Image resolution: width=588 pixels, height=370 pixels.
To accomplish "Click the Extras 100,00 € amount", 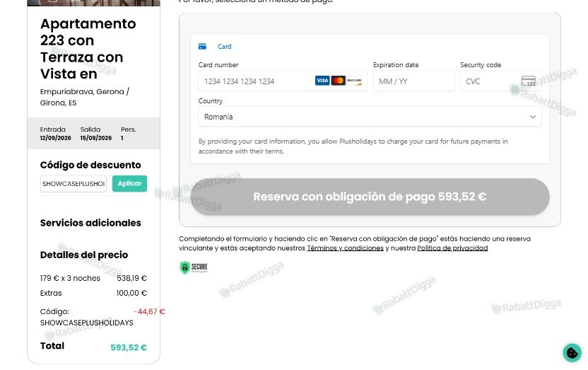I will tap(131, 293).
